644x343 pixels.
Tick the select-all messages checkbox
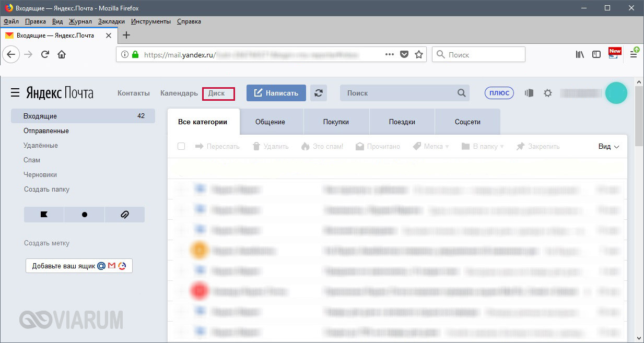tap(181, 146)
